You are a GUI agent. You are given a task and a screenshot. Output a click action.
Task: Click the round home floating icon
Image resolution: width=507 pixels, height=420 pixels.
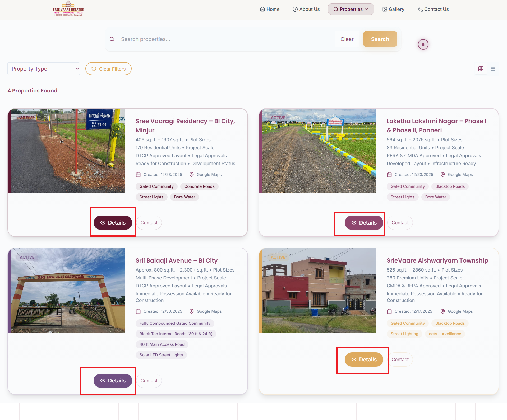[x=423, y=44]
